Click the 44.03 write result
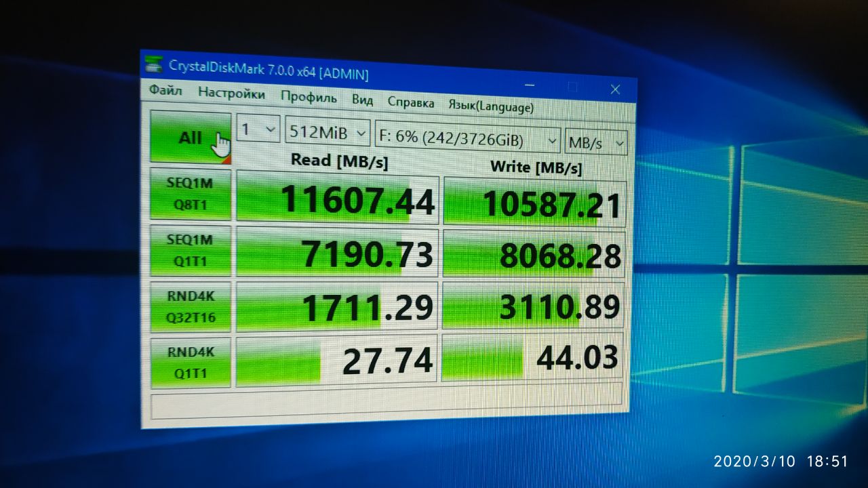The width and height of the screenshot is (868, 488). point(532,357)
